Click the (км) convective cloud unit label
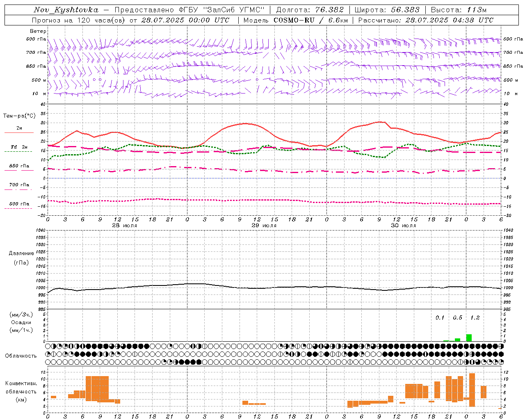 (21, 399)
